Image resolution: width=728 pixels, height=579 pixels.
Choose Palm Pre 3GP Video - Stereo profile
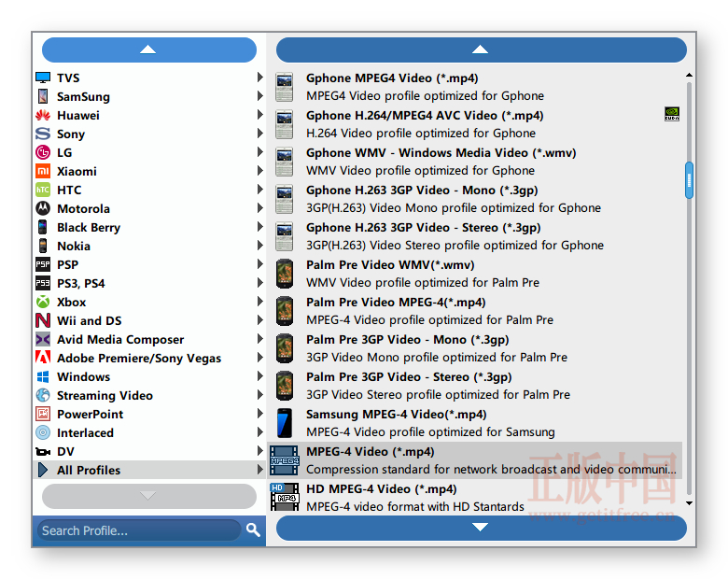[x=474, y=386]
